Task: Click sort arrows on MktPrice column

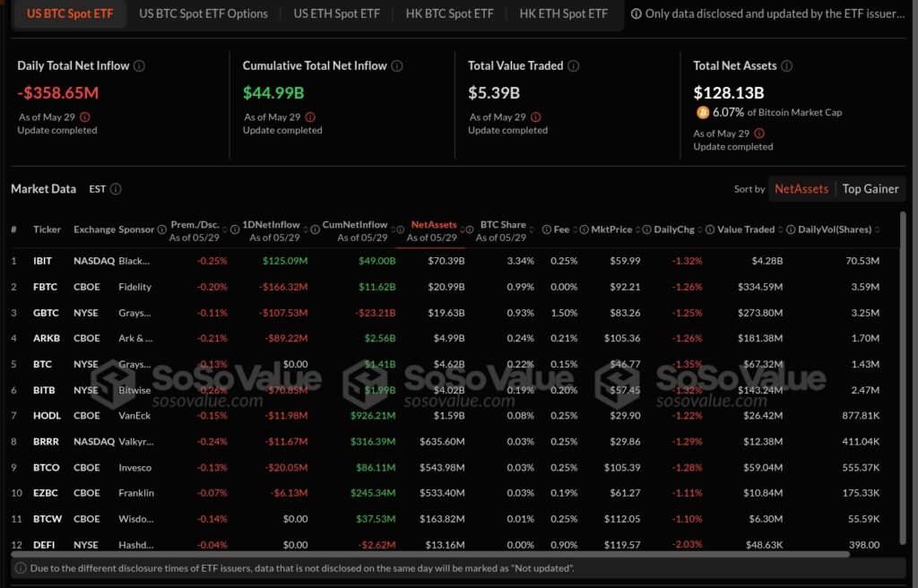Action: click(637, 229)
